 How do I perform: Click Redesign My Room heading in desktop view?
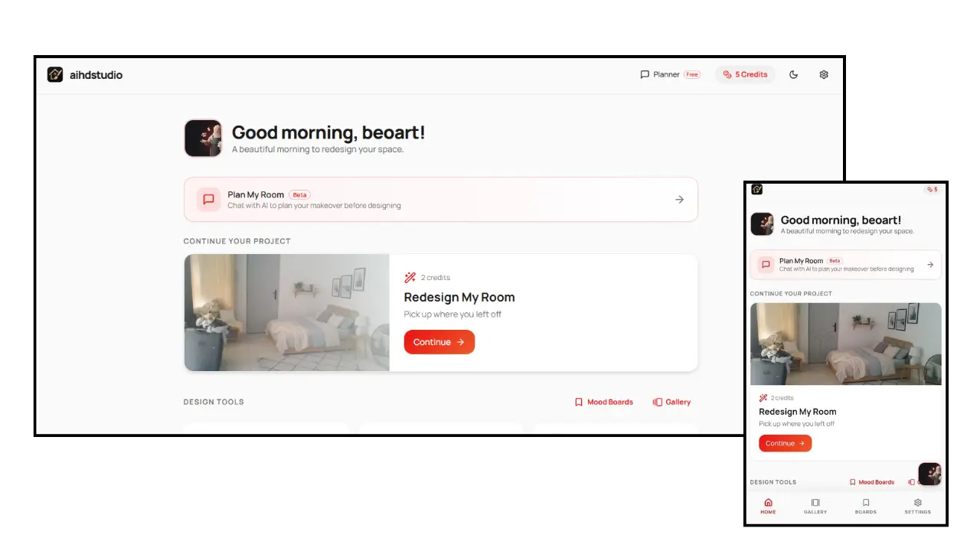(459, 297)
